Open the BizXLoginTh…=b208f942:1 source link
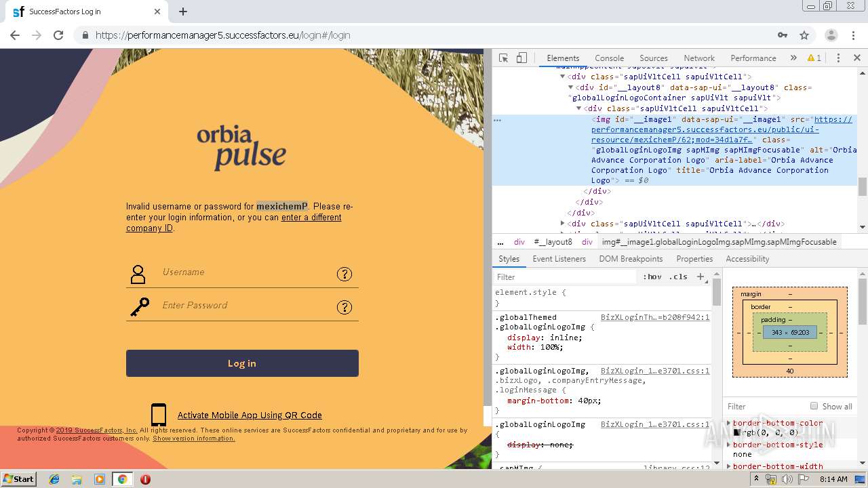 coord(655,317)
